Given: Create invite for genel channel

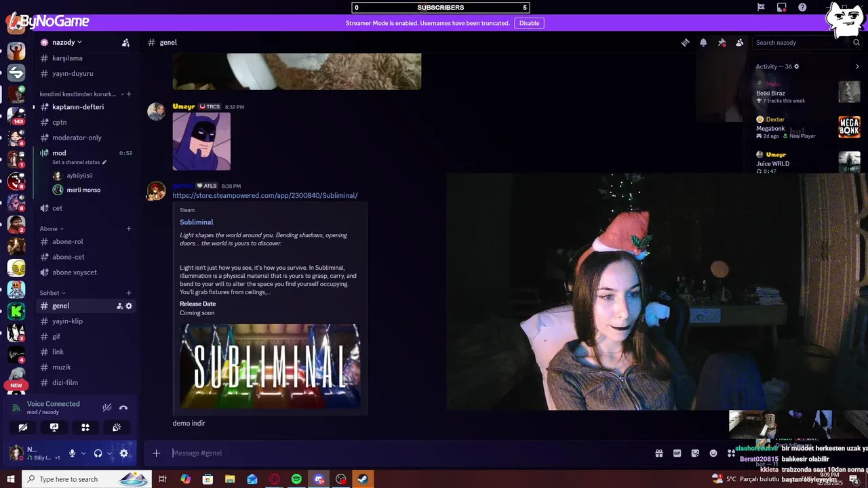Looking at the screenshot, I should pos(119,306).
